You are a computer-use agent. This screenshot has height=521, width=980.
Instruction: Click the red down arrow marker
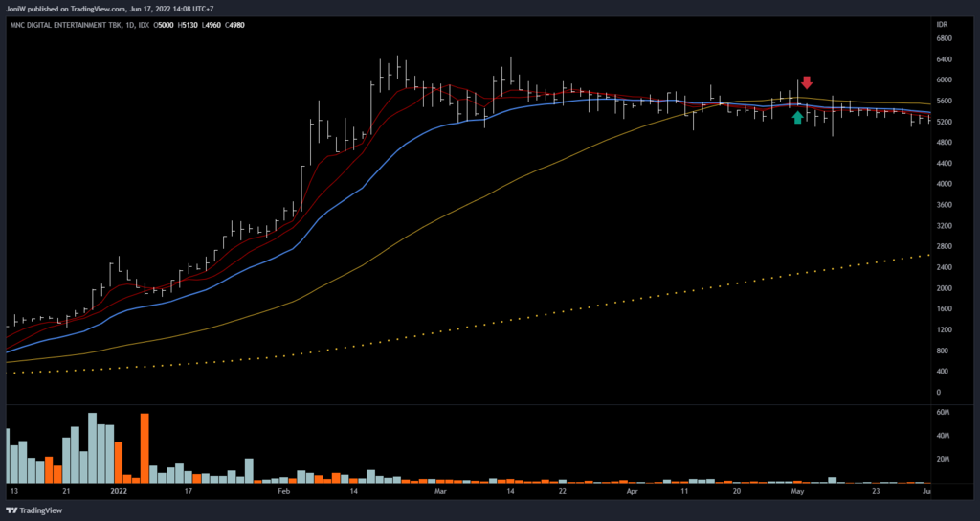807,83
